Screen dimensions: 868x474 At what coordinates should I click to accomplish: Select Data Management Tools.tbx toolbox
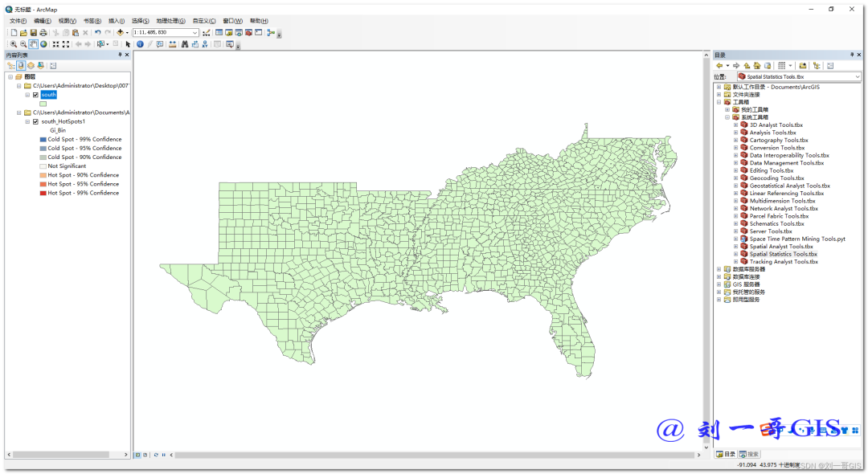787,163
